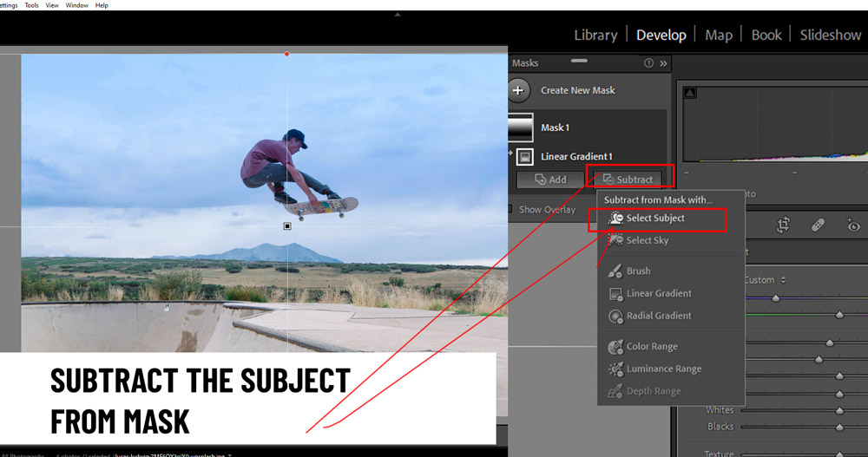Select the Linear Gradient 1 component icon
The height and width of the screenshot is (457, 868).
tap(525, 157)
